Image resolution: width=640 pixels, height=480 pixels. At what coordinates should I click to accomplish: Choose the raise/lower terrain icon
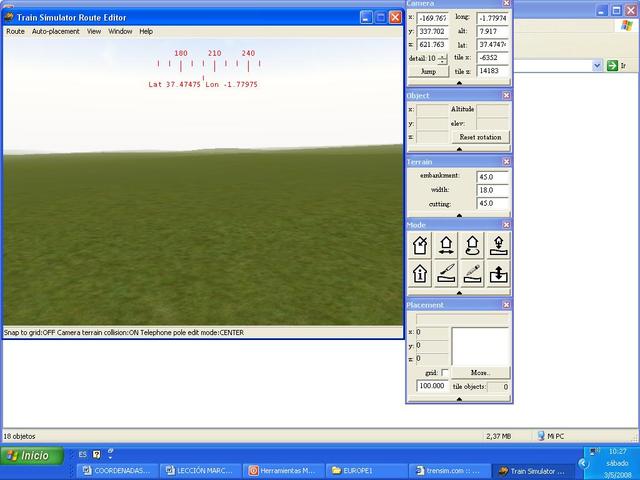click(498, 272)
